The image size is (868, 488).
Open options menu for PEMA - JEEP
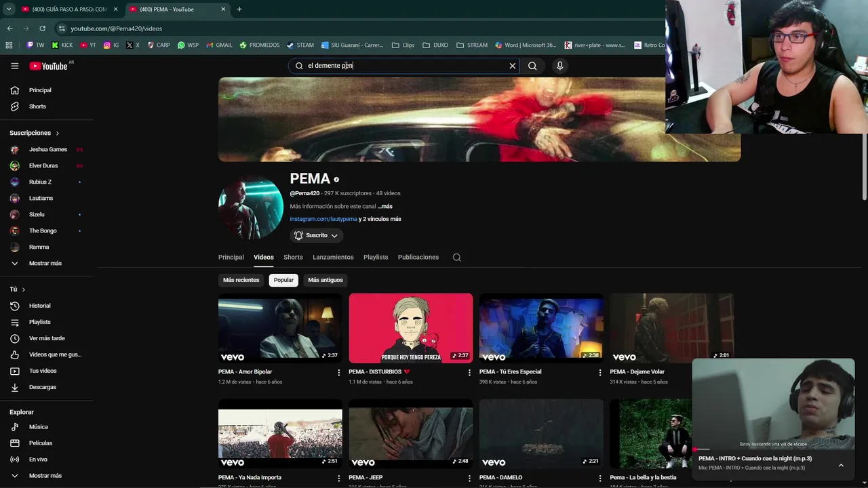pos(469,479)
